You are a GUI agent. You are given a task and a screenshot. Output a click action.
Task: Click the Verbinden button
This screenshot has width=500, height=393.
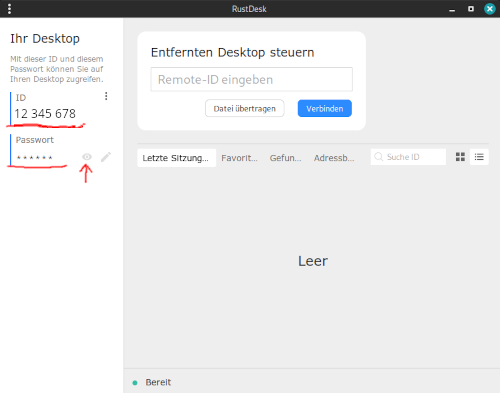point(325,108)
